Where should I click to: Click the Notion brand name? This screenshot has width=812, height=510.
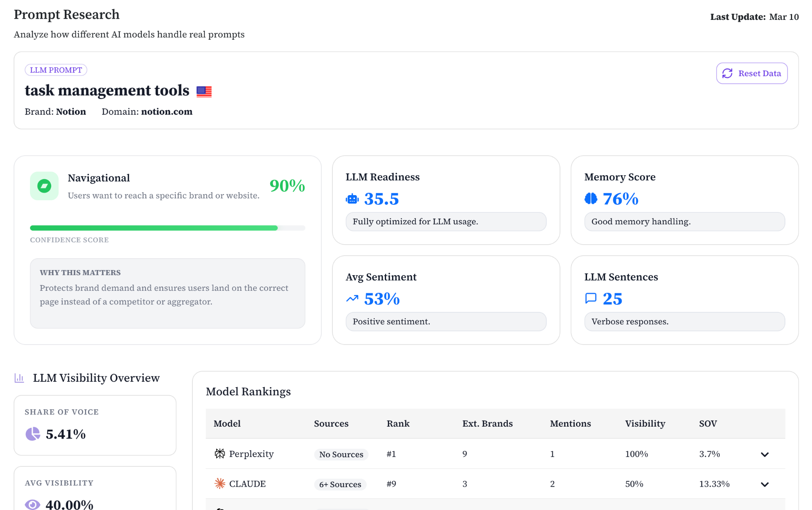(x=71, y=112)
